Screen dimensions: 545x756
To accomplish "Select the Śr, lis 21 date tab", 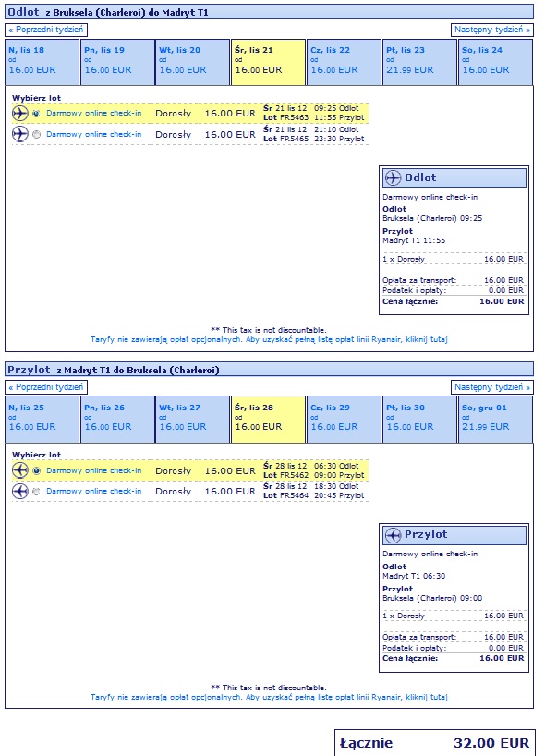I will pyautogui.click(x=269, y=62).
